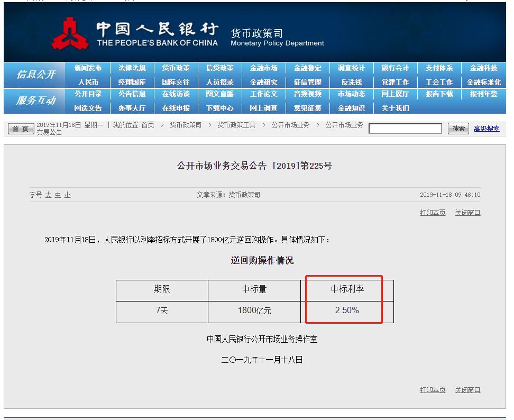The width and height of the screenshot is (514, 420).
Task: Go to the 经理国库 section
Action: 132,83
